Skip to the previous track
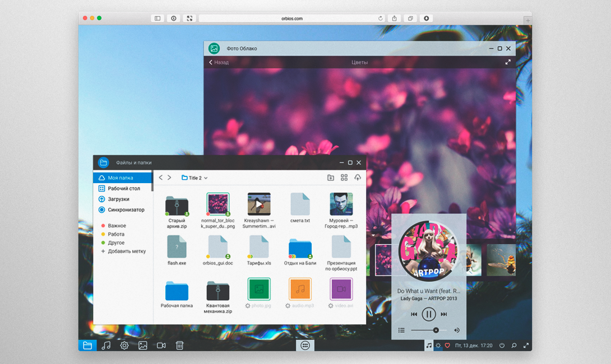 (x=414, y=314)
